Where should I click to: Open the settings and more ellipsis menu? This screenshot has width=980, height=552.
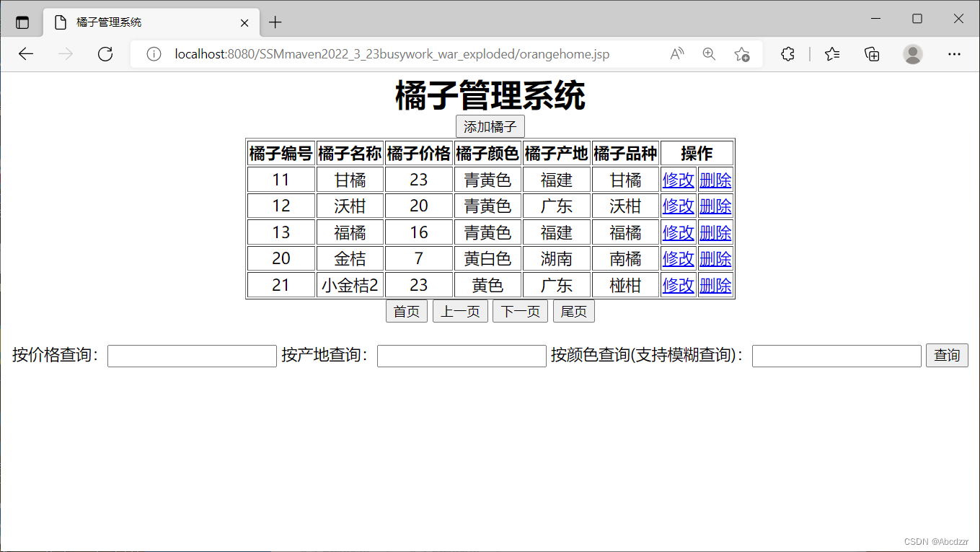(954, 54)
